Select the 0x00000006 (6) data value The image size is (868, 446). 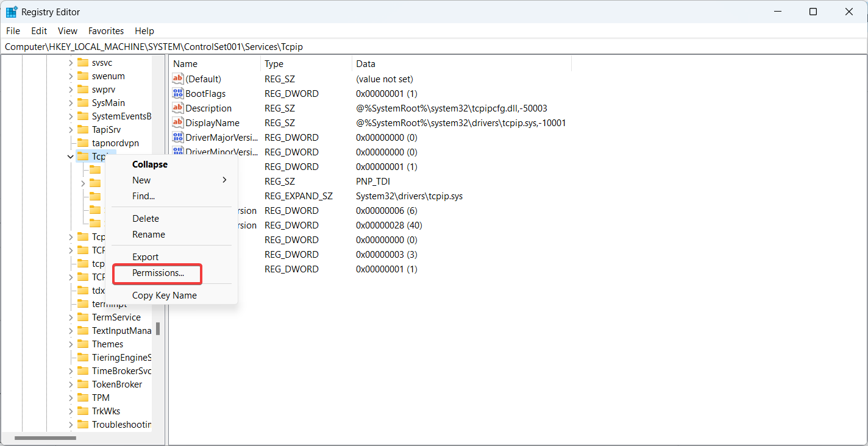386,210
